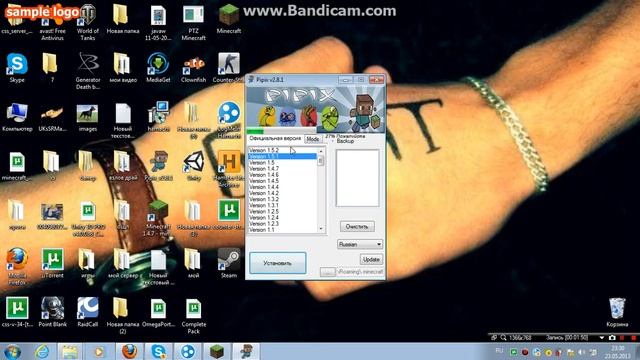640x360 pixels.
Task: Switch to the Mods tab in Pipix
Action: tap(313, 139)
